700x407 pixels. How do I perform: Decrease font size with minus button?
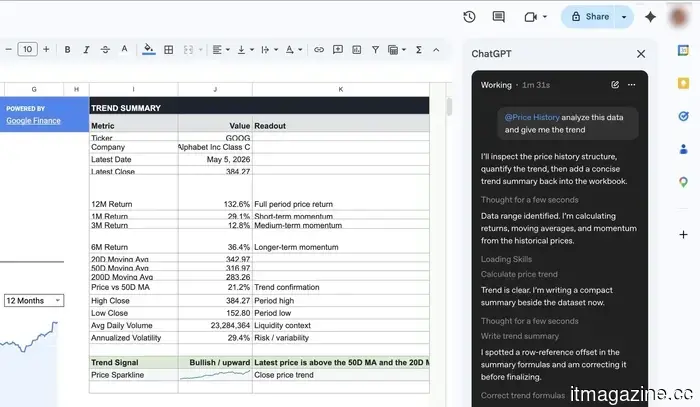(8, 50)
